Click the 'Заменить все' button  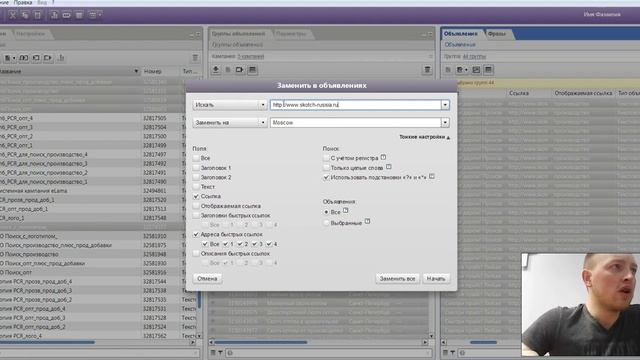[x=397, y=279]
